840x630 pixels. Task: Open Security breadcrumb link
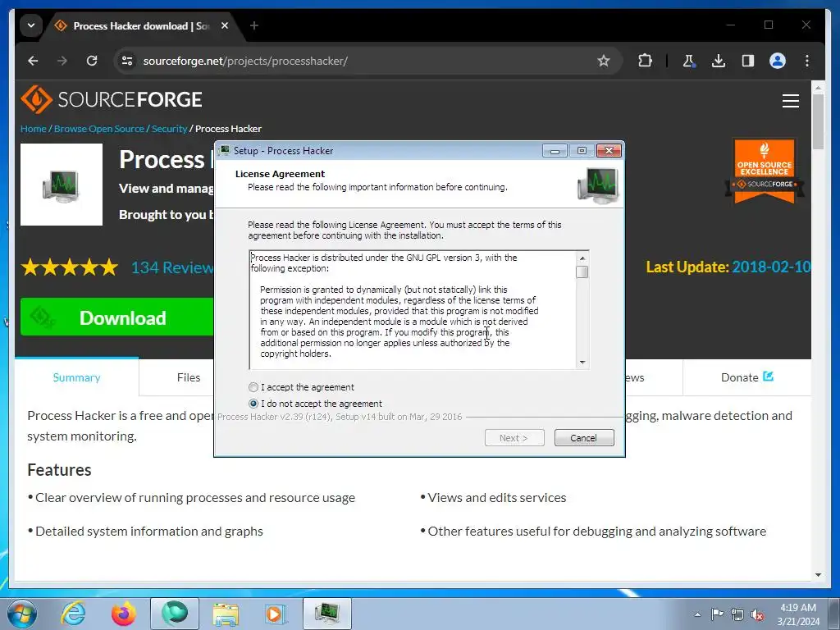(x=169, y=129)
